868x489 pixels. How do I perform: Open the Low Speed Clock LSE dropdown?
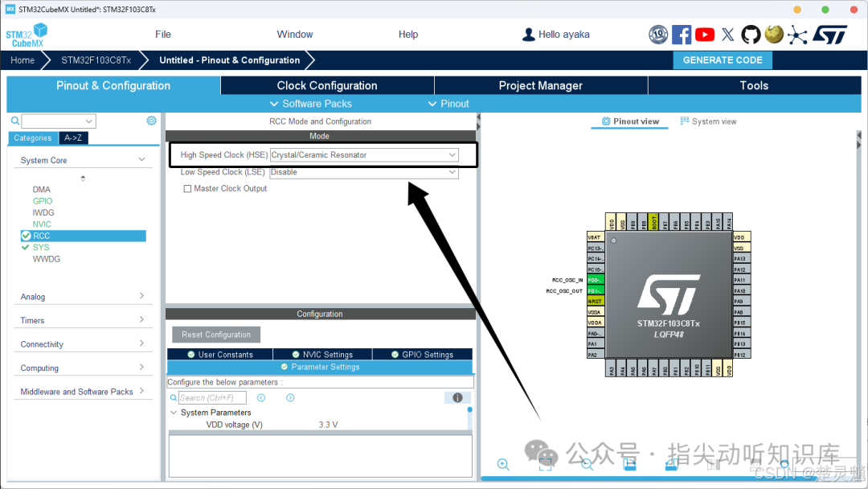[x=364, y=172]
